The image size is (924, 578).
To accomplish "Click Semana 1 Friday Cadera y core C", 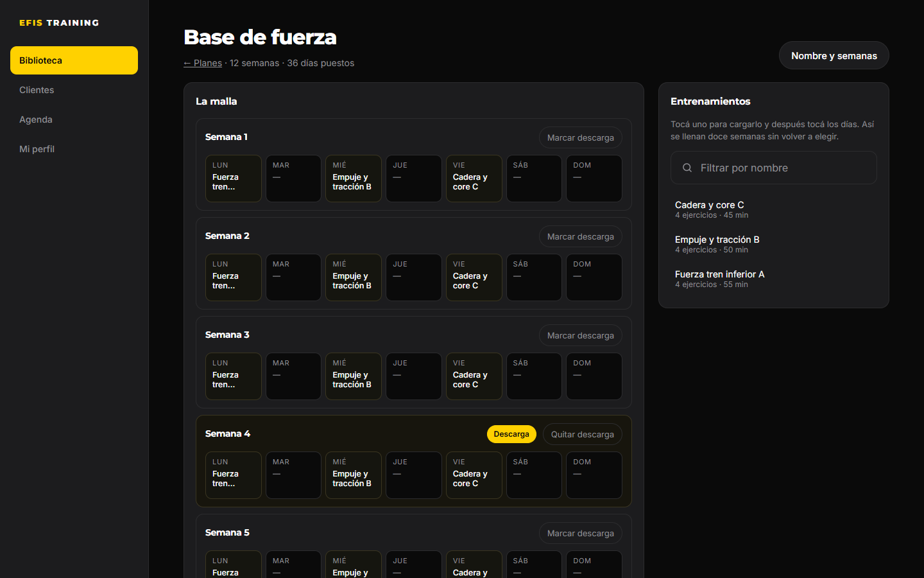I will pyautogui.click(x=474, y=179).
